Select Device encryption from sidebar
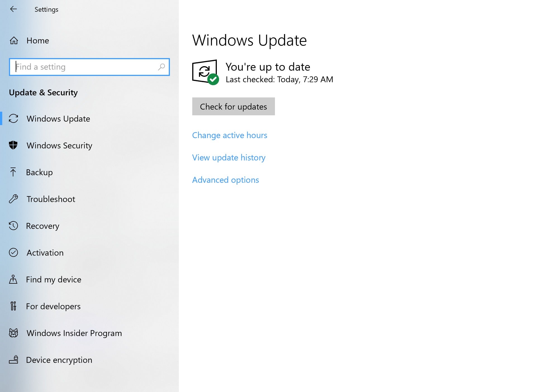Viewport: 539px width, 392px height. tap(59, 359)
